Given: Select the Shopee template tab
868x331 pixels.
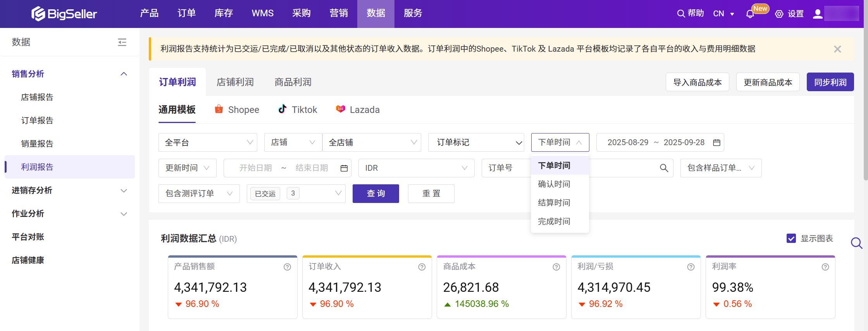Looking at the screenshot, I should click(237, 110).
